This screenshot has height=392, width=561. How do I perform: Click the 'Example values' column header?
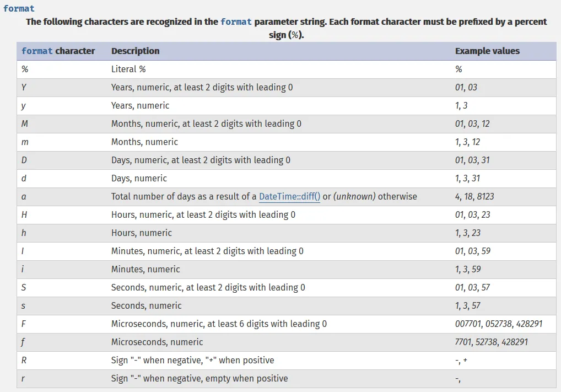point(487,51)
